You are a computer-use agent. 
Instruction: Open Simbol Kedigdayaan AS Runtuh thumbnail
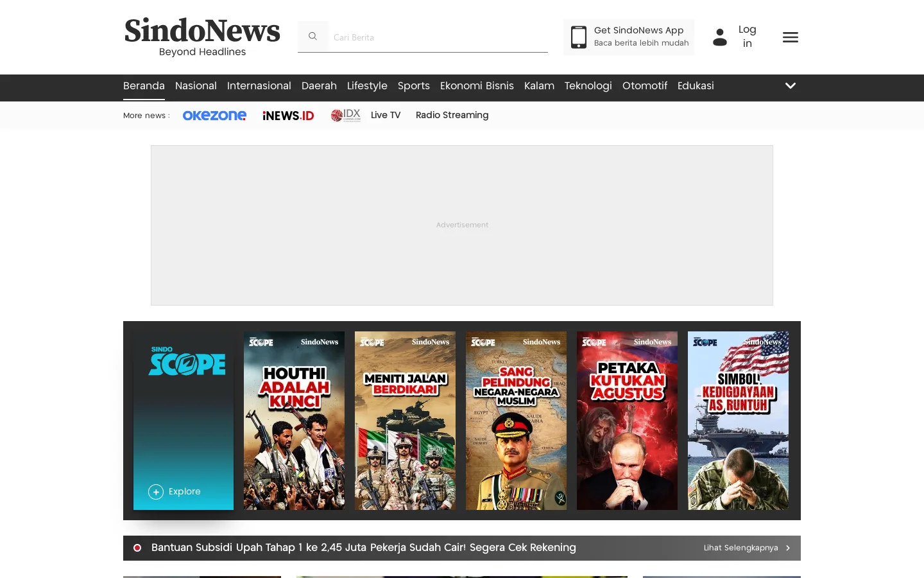738,421
